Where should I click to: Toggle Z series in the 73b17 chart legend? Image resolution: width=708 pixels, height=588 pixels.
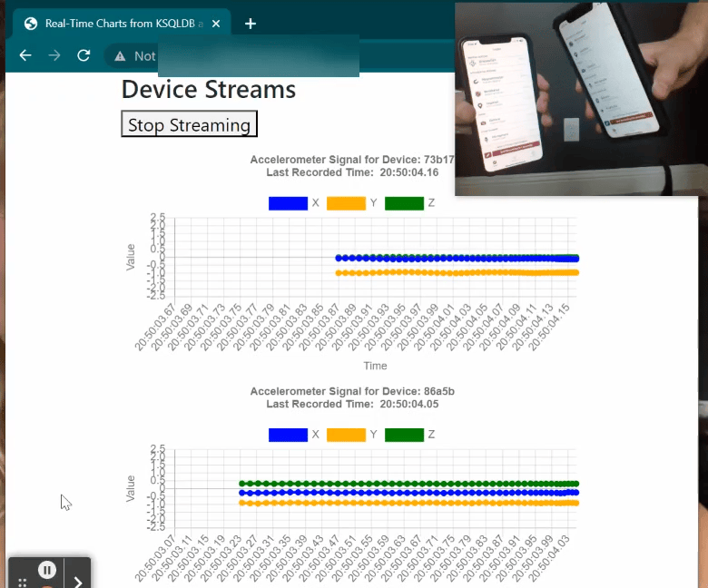coord(409,203)
